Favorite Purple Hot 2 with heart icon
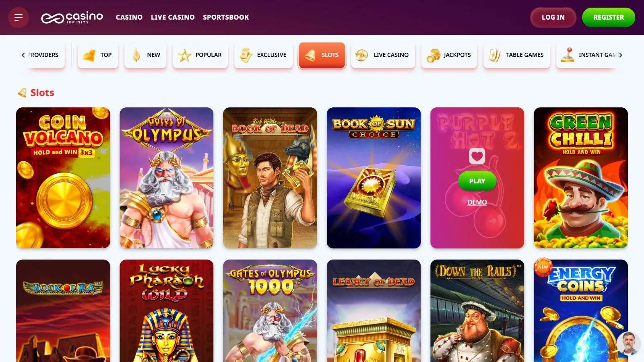 click(477, 156)
